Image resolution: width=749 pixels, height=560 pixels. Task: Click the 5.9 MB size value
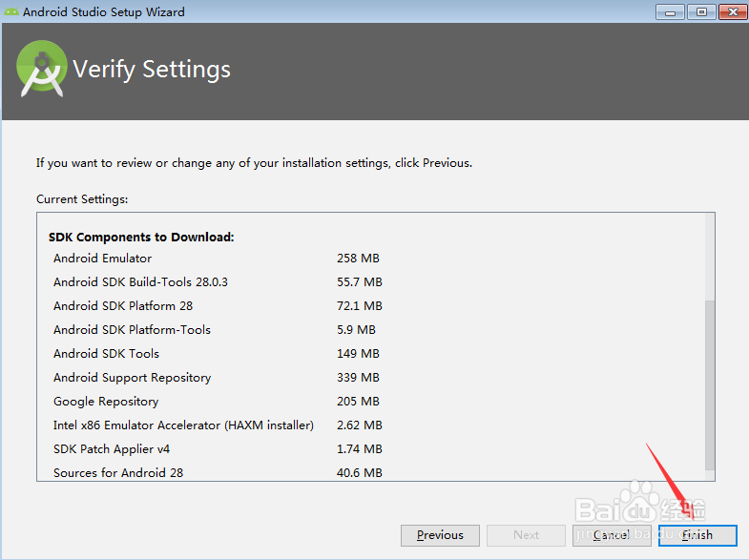coord(356,330)
